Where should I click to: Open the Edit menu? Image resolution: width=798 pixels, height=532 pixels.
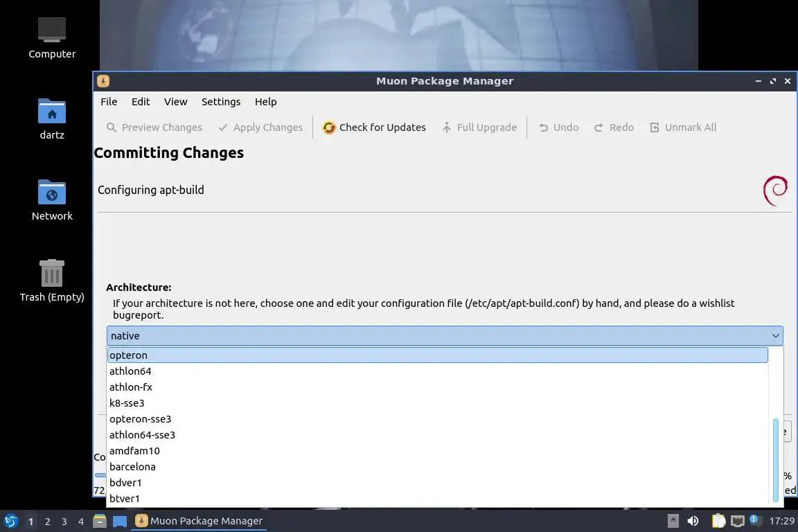point(141,102)
